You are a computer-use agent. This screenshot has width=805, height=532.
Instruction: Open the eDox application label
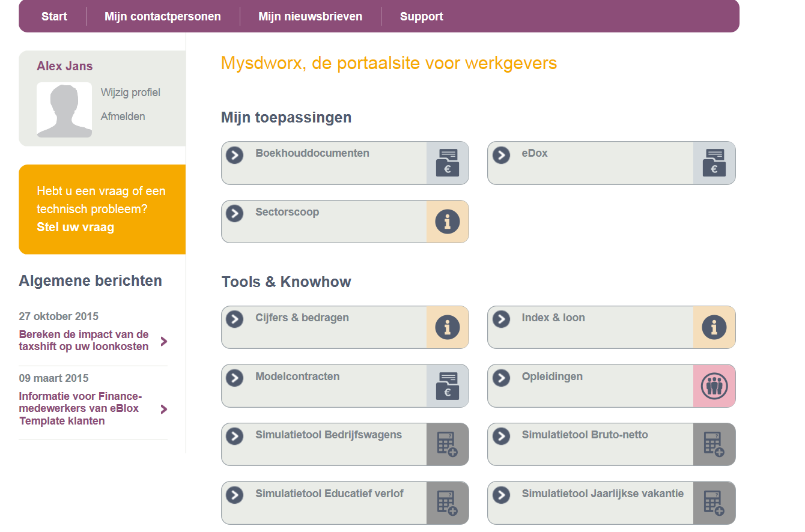click(x=535, y=153)
